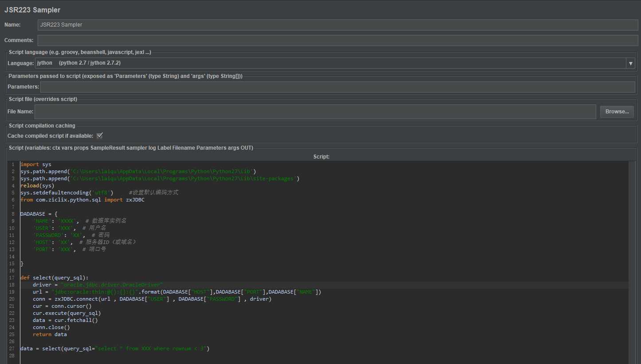Click the 'reload(sys)' code line

coord(37,186)
